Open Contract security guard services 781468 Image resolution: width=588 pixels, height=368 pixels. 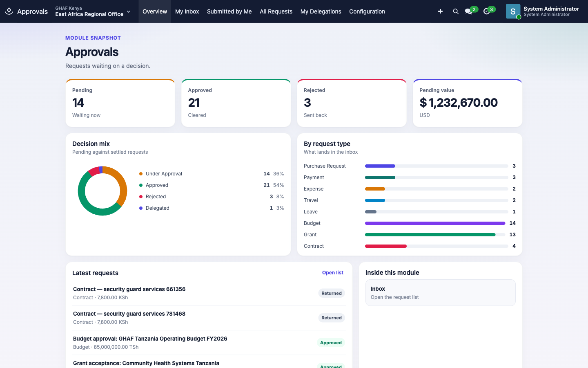click(209, 318)
